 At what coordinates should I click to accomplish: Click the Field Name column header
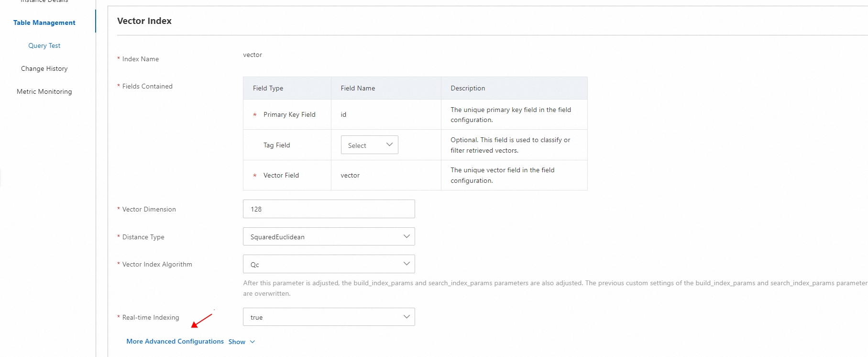[x=358, y=88]
